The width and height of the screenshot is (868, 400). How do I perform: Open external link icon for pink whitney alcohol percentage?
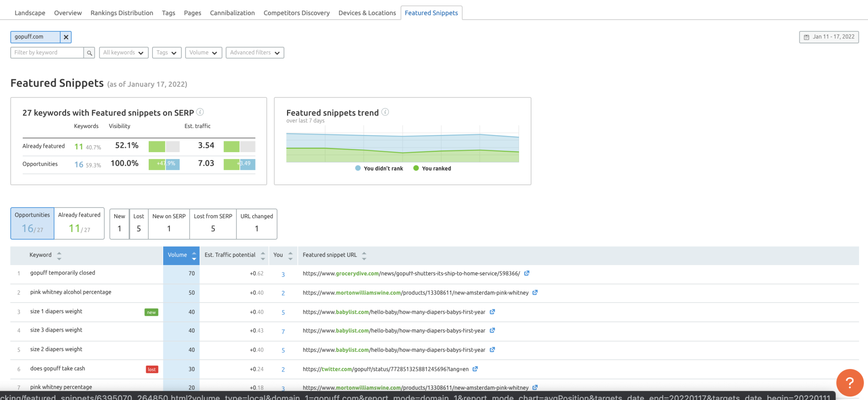[x=535, y=293]
